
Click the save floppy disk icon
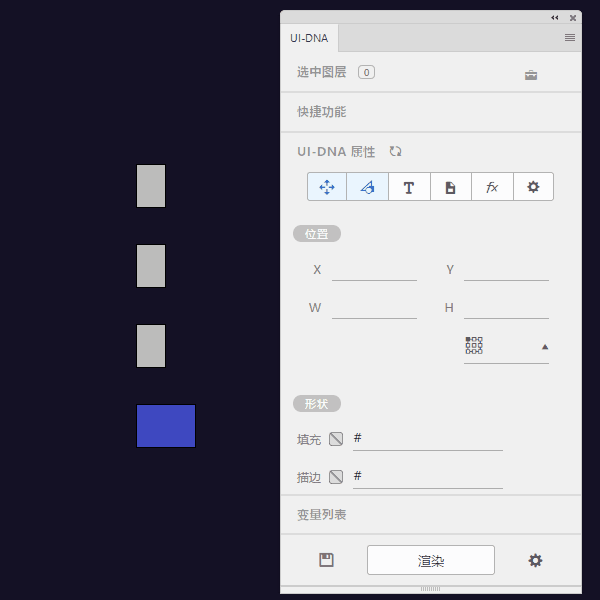coord(326,560)
